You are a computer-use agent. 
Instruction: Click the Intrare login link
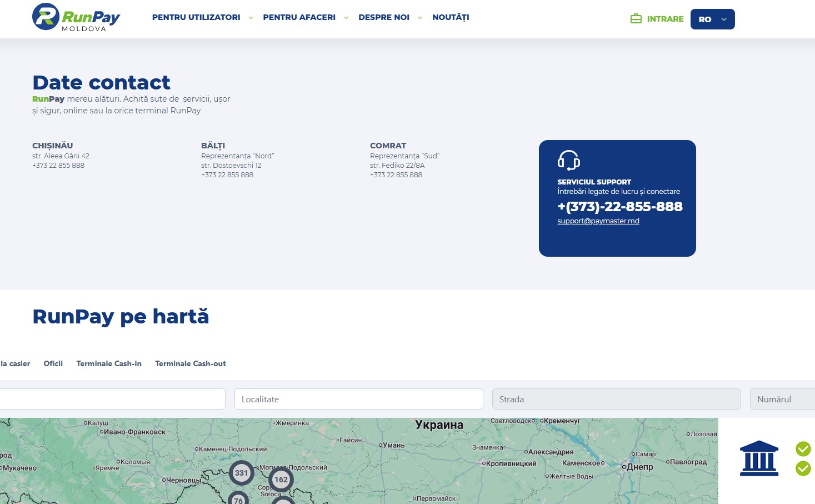[665, 19]
